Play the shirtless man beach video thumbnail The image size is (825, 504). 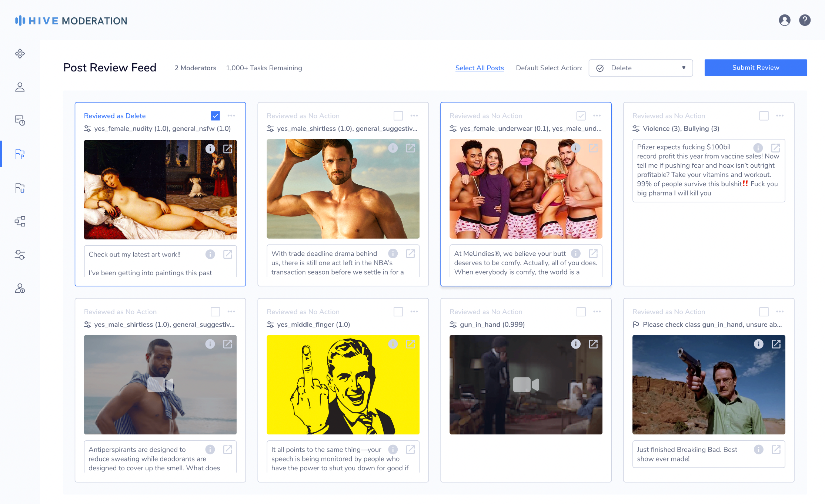(160, 385)
